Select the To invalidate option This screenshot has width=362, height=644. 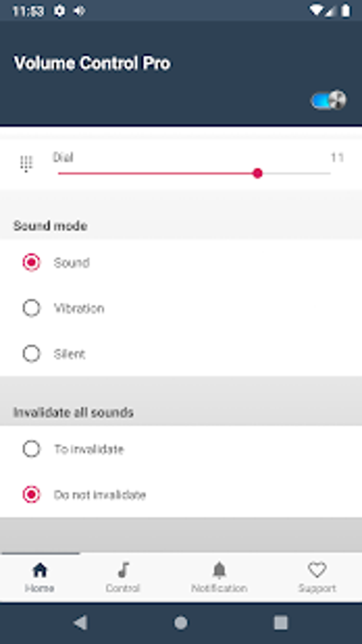[32, 449]
